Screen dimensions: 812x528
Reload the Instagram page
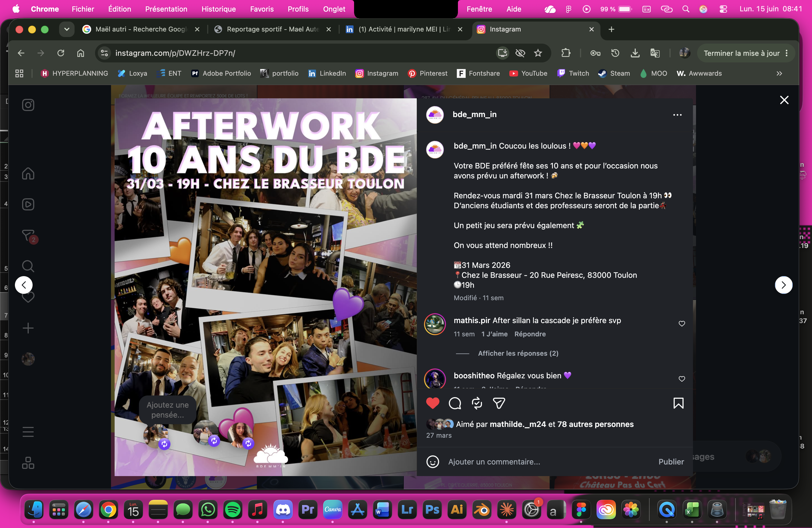[61, 53]
